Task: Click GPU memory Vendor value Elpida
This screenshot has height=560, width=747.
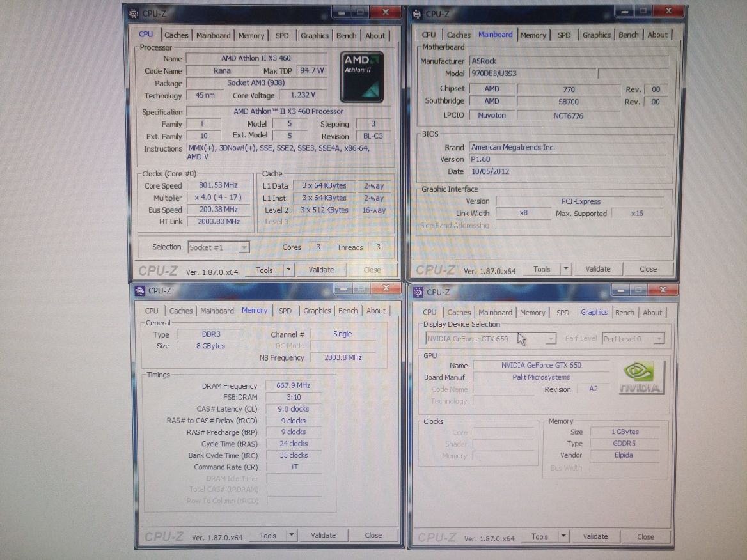Action: (624, 455)
